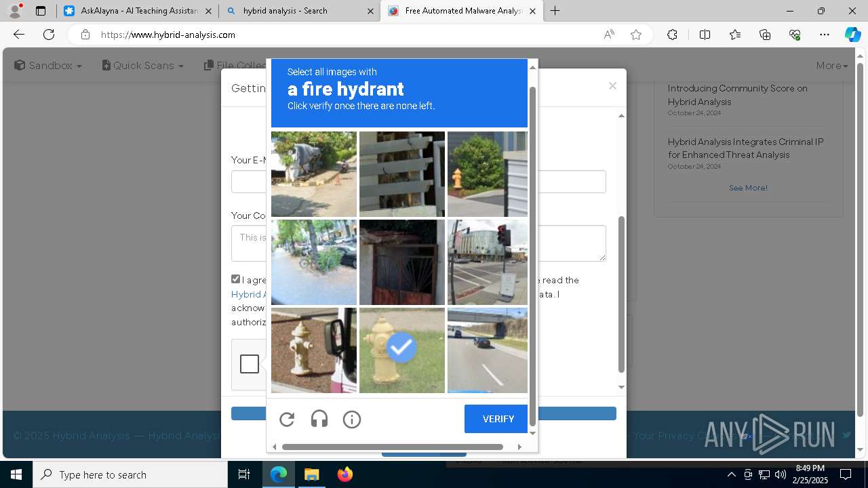Open the File Collections menu
The image size is (868, 488).
(235, 65)
